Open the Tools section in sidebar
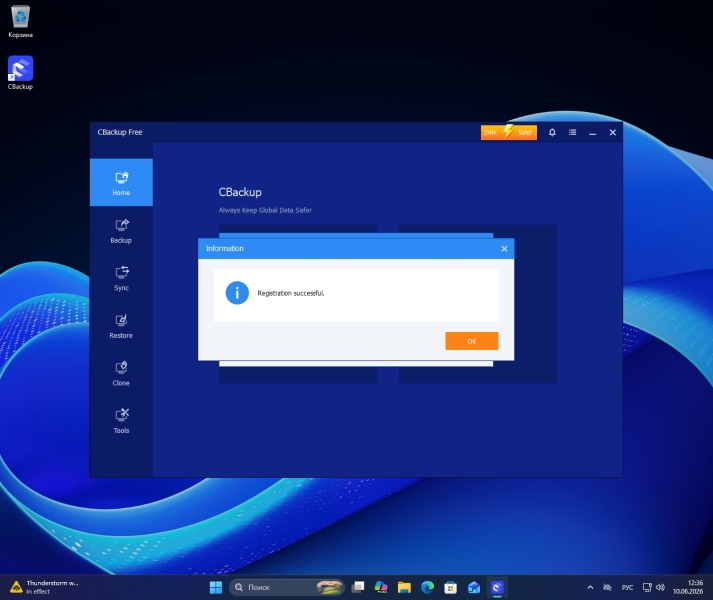The height and width of the screenshot is (600, 713). (x=121, y=421)
